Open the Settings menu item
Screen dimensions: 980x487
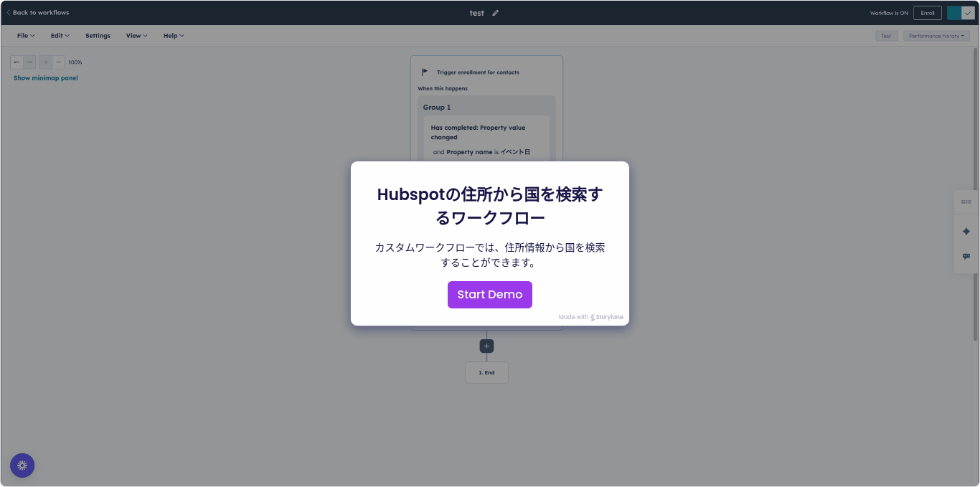(x=98, y=36)
